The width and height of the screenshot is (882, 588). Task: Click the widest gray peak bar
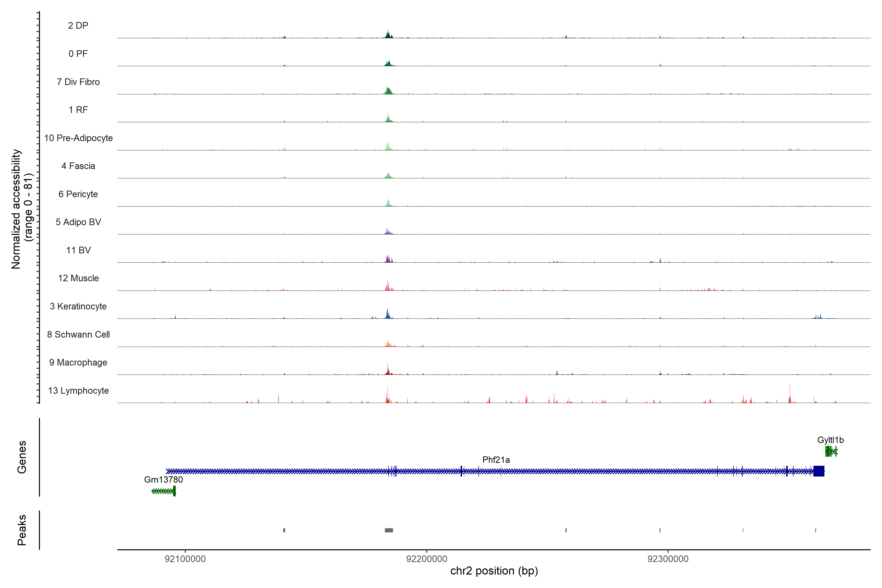click(x=389, y=530)
